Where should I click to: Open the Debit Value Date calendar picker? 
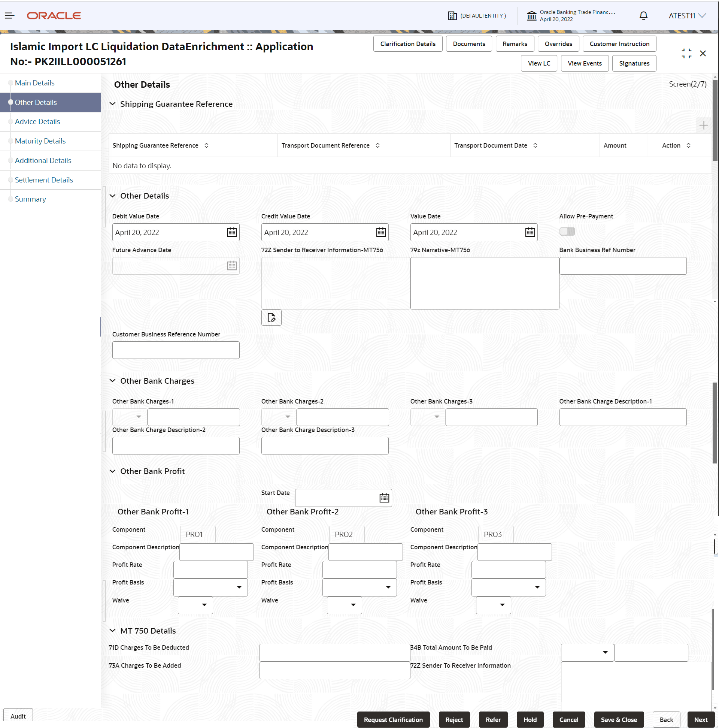click(x=232, y=232)
